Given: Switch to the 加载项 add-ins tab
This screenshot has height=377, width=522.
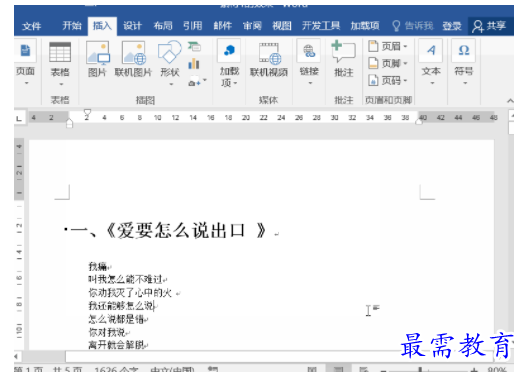Looking at the screenshot, I should click(x=365, y=26).
